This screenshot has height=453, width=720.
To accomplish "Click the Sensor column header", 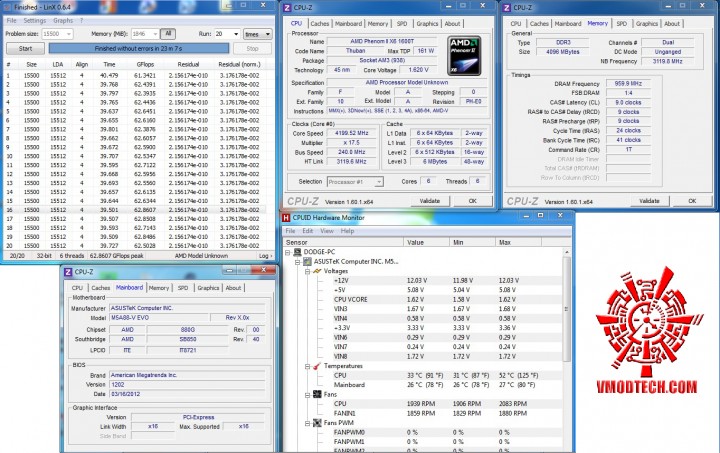I will [x=343, y=242].
